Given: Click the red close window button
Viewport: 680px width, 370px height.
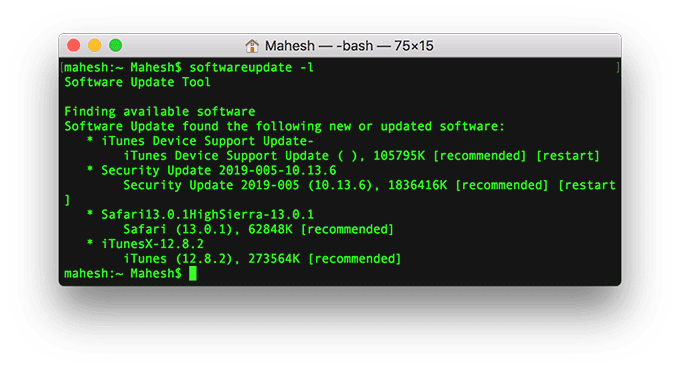Looking at the screenshot, I should (74, 46).
